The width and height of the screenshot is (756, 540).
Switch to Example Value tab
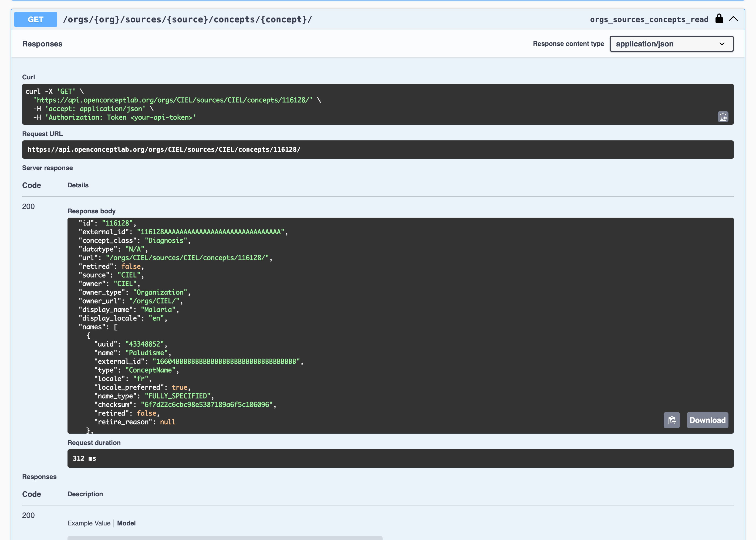point(89,523)
